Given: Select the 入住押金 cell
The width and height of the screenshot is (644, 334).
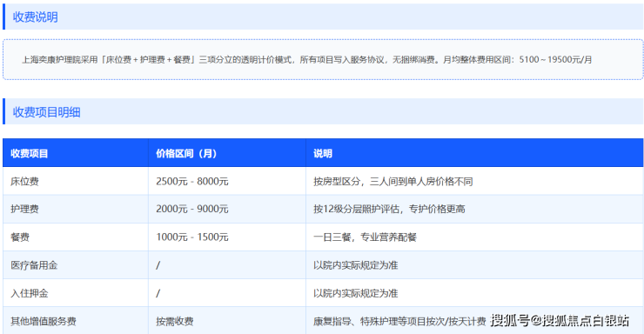Looking at the screenshot, I should click(76, 293).
